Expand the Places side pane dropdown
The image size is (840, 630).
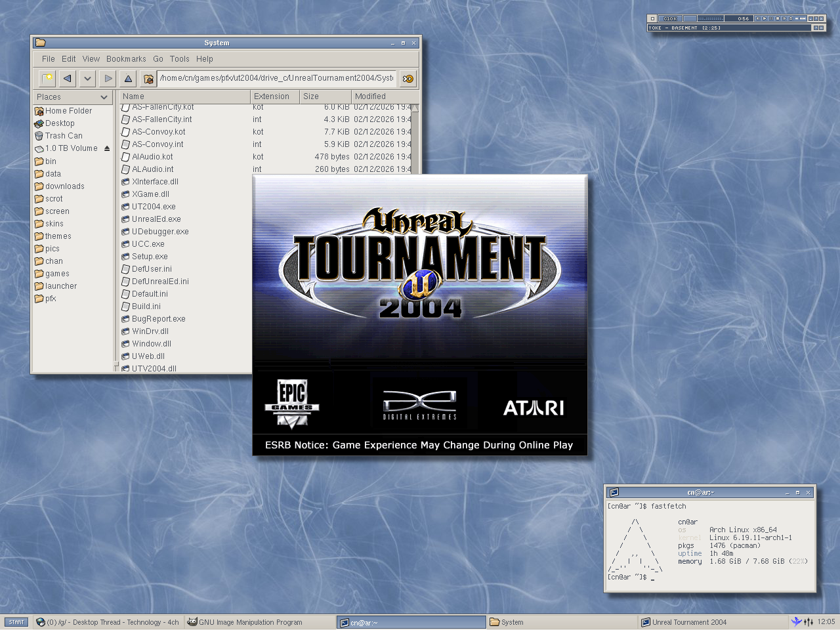(x=72, y=97)
